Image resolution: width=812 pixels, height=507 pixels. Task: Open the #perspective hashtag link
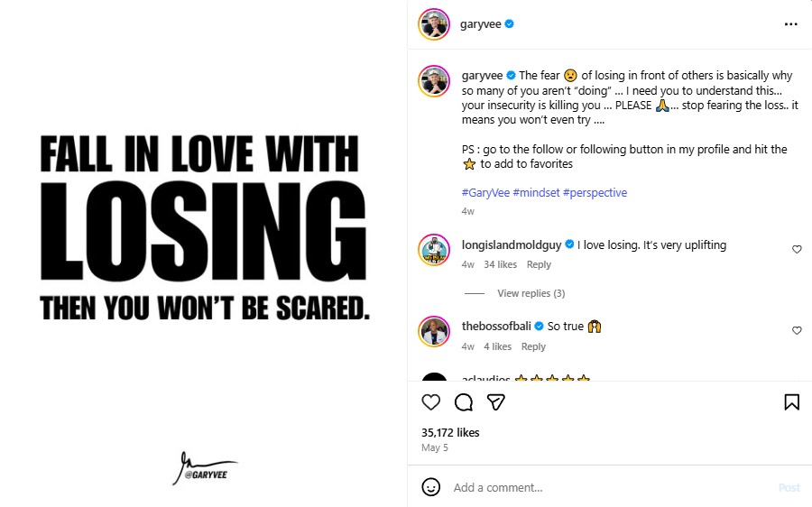point(595,193)
